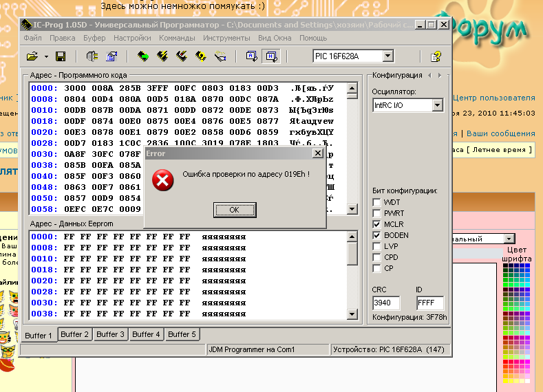Close the Error dialog with X
Screen dimensions: 543x392
[317, 153]
